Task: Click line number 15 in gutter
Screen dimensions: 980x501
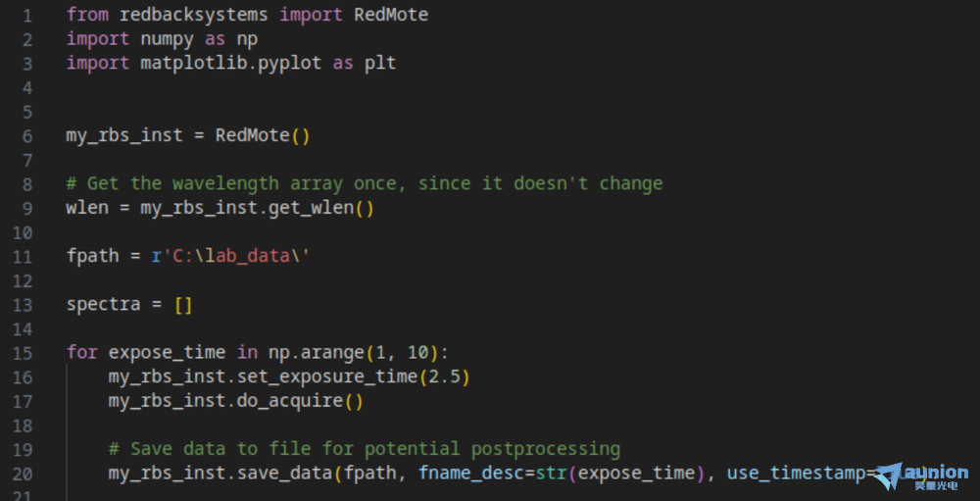Action: point(22,353)
